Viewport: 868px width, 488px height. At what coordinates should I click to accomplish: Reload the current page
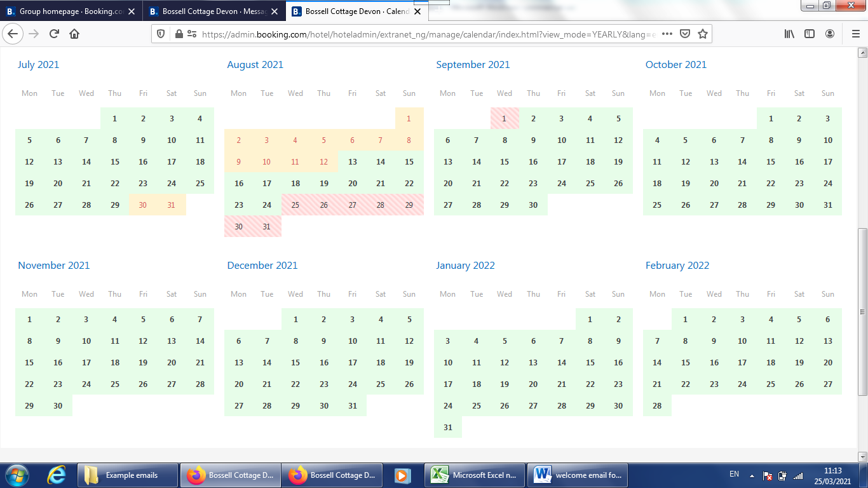(54, 34)
